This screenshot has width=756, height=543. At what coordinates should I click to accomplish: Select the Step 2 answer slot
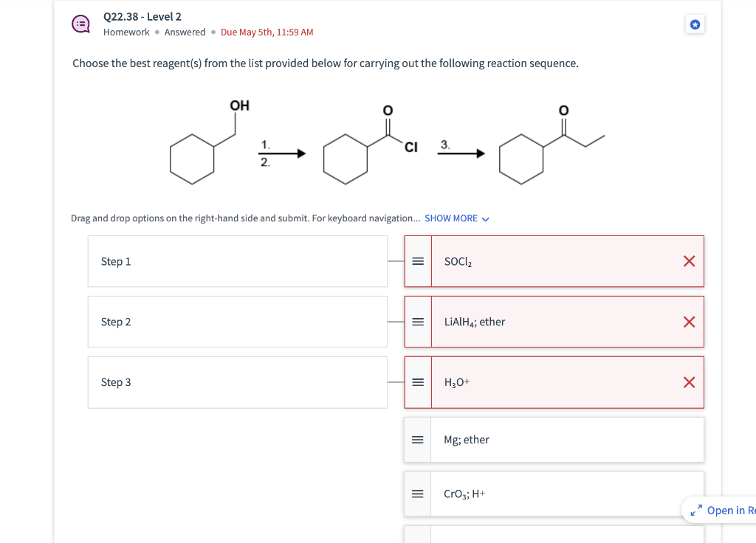coord(237,321)
